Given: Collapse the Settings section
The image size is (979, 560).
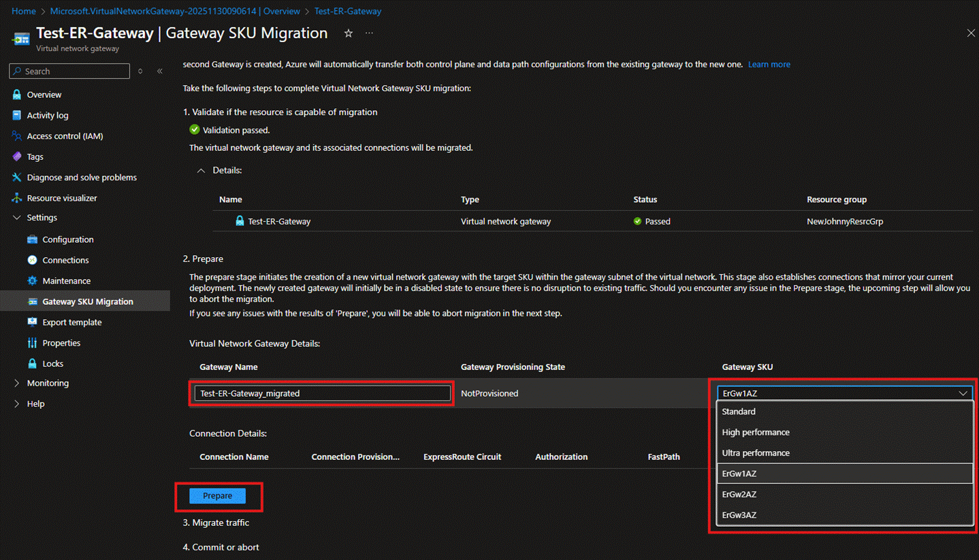Looking at the screenshot, I should tap(17, 218).
